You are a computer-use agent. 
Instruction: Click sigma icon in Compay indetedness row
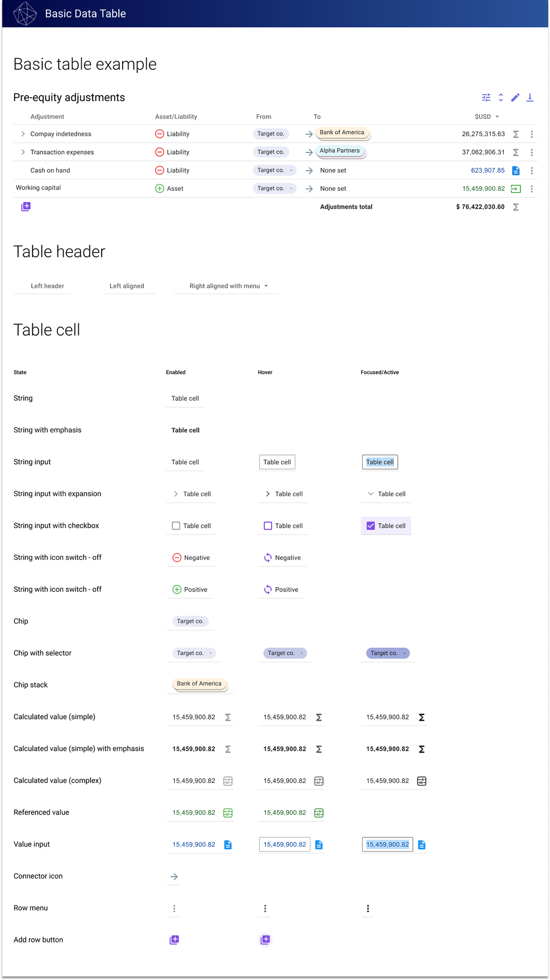516,134
